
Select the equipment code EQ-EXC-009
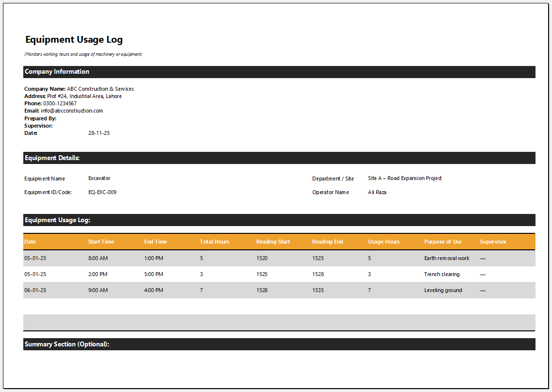102,192
